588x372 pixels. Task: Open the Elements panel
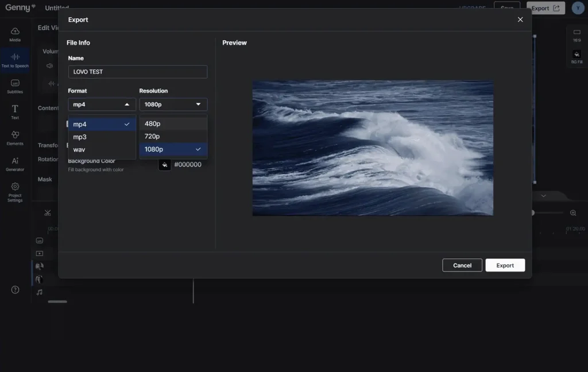[15, 138]
